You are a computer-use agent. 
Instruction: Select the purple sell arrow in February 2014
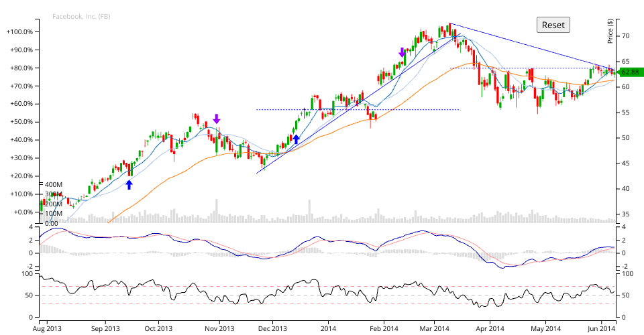pyautogui.click(x=402, y=52)
